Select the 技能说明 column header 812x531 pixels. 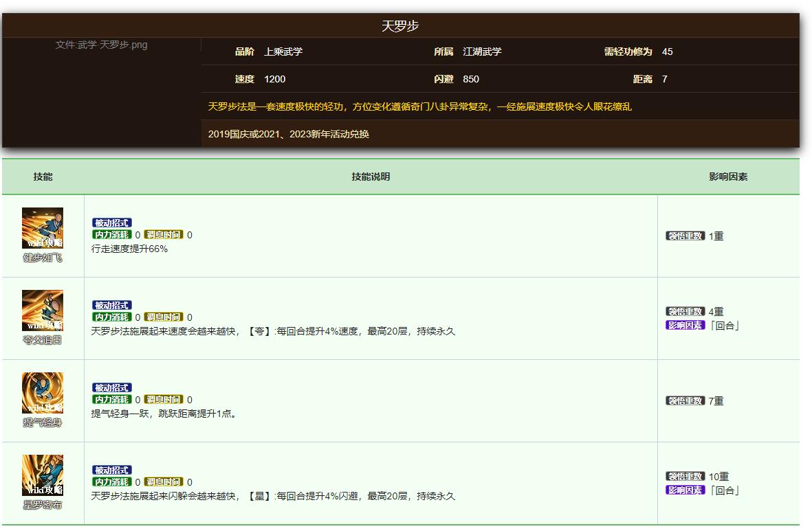tap(371, 177)
